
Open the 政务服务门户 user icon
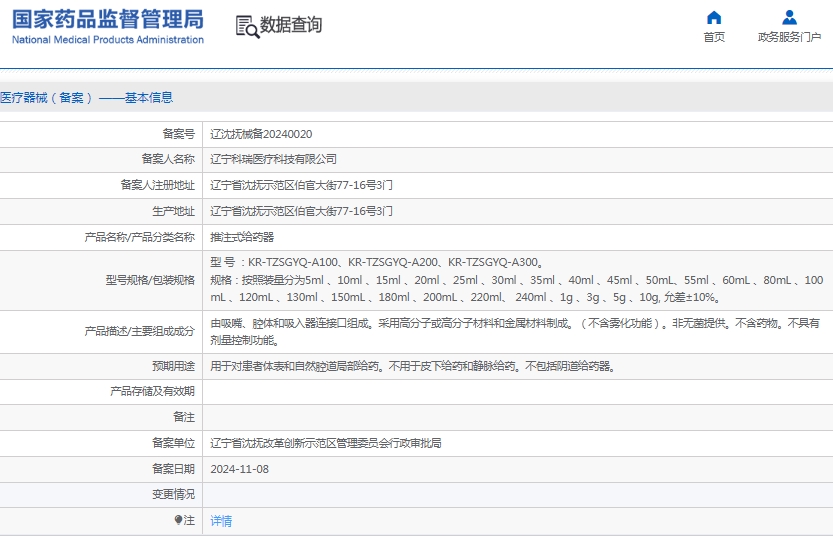[789, 18]
